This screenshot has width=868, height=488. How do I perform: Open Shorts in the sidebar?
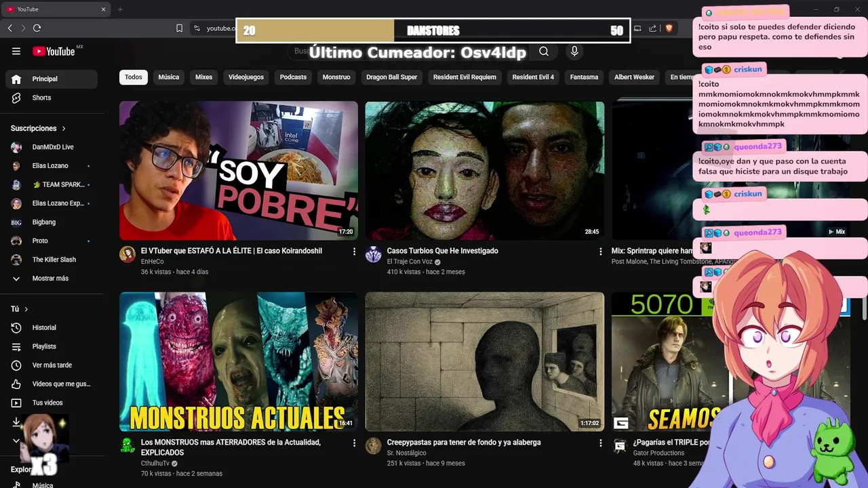pos(52,98)
